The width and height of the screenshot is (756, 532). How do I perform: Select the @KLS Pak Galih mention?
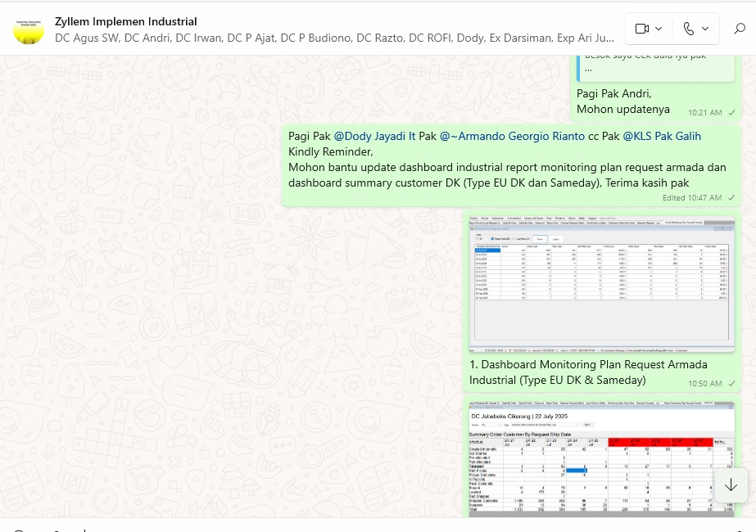point(662,136)
